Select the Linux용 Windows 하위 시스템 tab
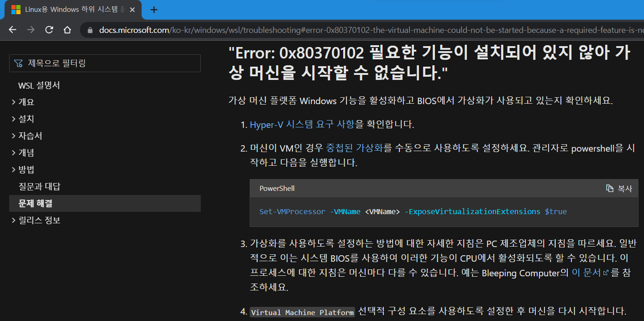Screen dimensions: 644x321 click(73, 10)
